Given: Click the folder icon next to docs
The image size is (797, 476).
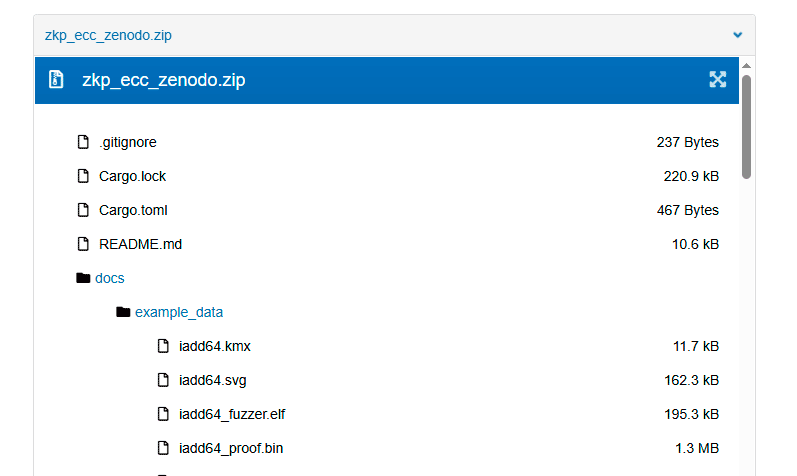Looking at the screenshot, I should [x=83, y=278].
